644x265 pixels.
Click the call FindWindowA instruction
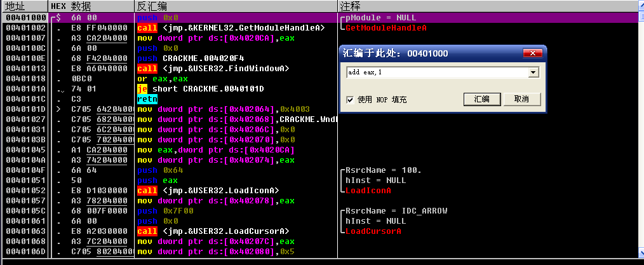tap(213, 68)
